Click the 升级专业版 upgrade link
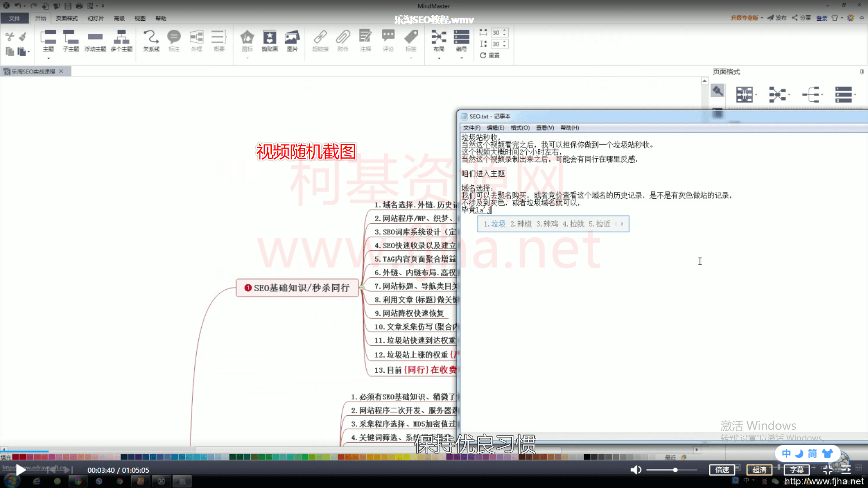868x488 pixels. (744, 18)
